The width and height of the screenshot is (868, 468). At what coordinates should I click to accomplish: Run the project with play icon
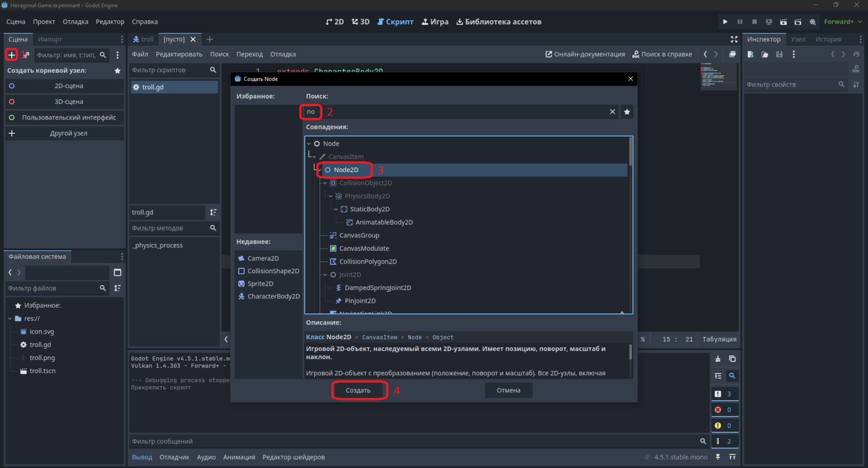pyautogui.click(x=725, y=22)
